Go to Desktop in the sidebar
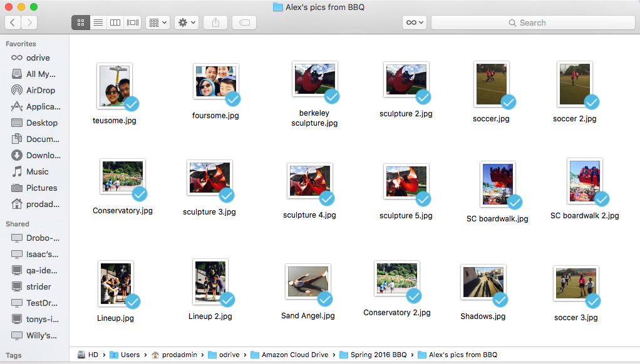Image resolution: width=640 pixels, height=364 pixels. [34, 123]
